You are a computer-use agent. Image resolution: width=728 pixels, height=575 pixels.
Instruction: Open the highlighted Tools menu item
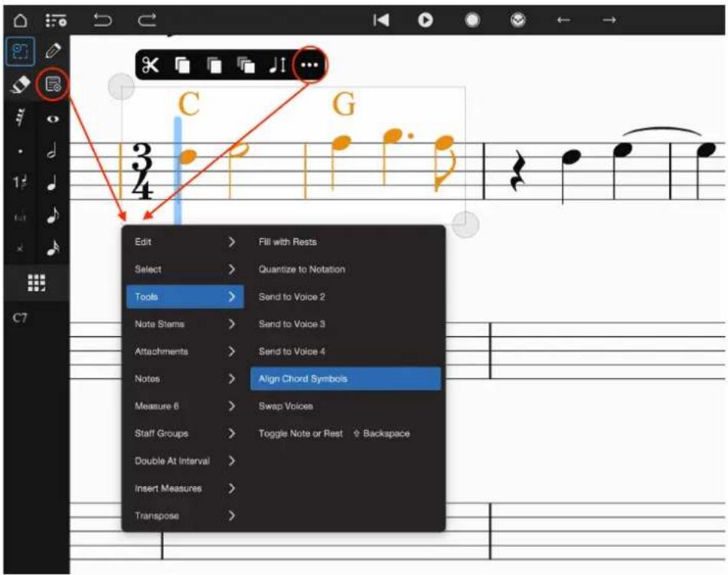coord(184,297)
